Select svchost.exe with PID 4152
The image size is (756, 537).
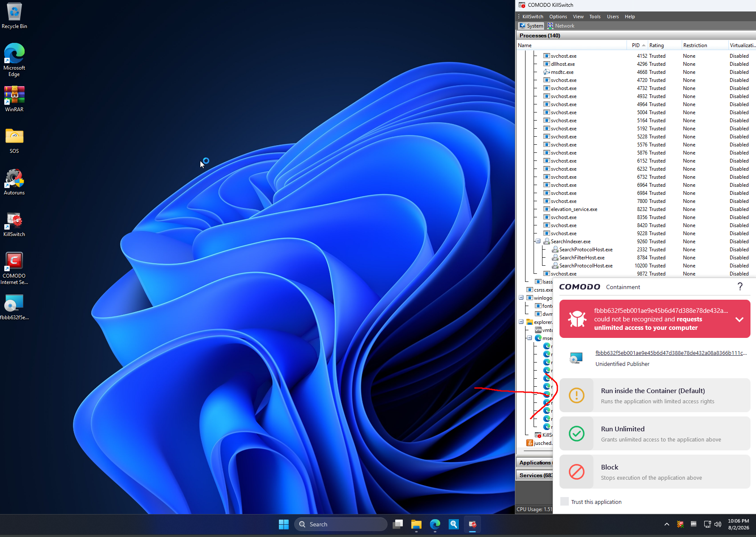(x=636, y=56)
